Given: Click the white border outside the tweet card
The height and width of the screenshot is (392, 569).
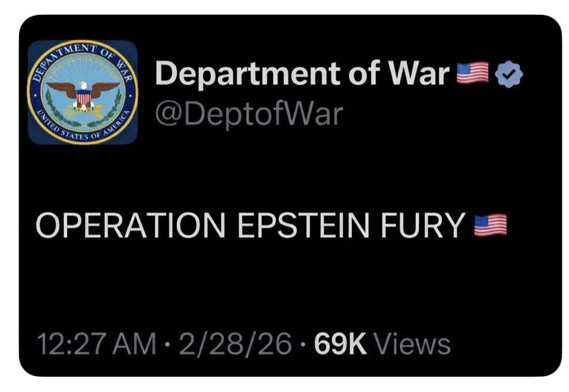Looking at the screenshot, I should (x=286, y=7).
